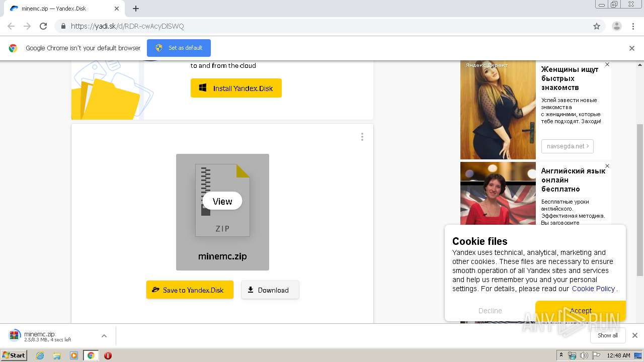Open a new browser tab
The height and width of the screenshot is (362, 644).
(x=136, y=9)
